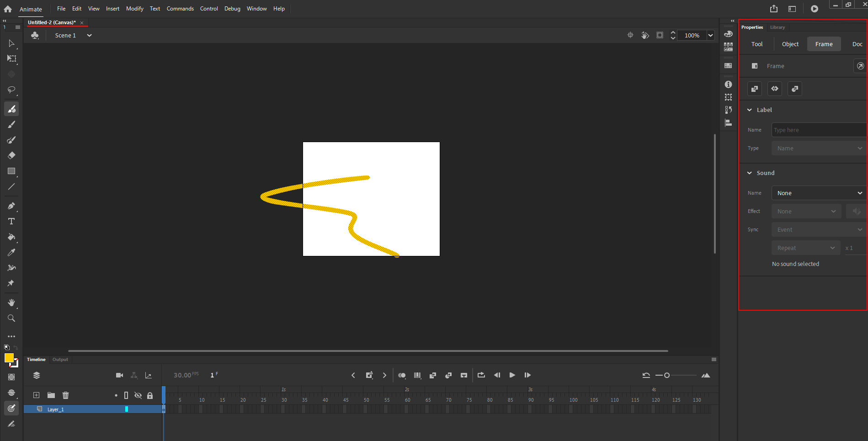868x441 pixels.
Task: Open the Sound Name dropdown showing None
Action: [x=818, y=193]
